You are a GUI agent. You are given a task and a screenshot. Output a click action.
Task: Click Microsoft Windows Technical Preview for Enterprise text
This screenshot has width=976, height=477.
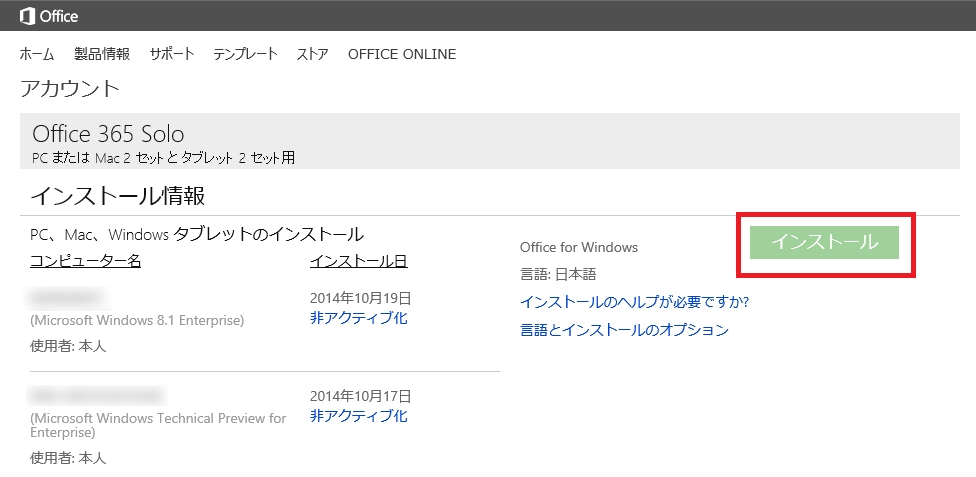158,425
